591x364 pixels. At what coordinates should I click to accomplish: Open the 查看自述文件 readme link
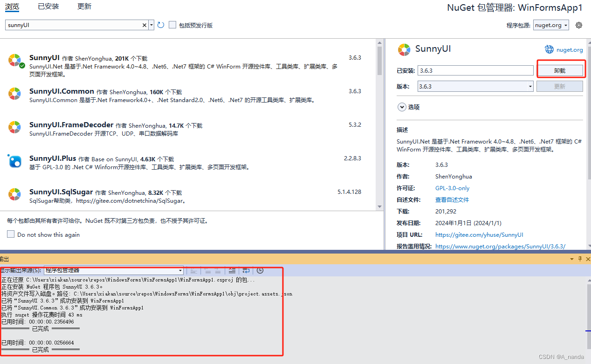click(x=452, y=199)
